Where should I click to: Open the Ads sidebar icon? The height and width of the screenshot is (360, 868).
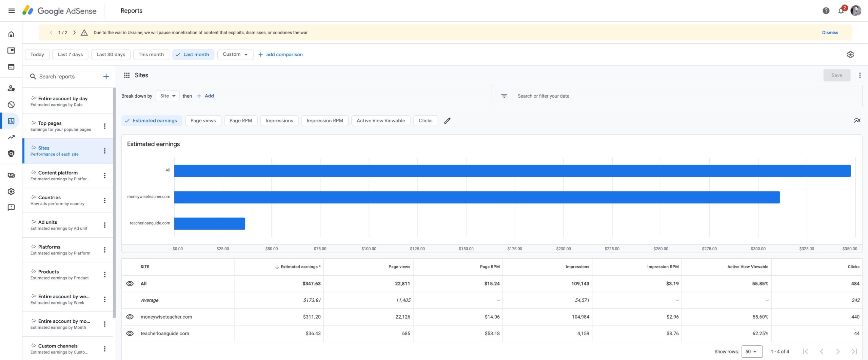(11, 51)
